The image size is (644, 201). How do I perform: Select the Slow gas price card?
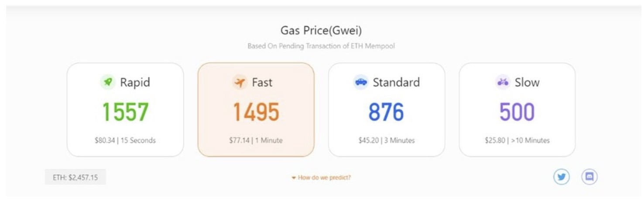coord(517,110)
